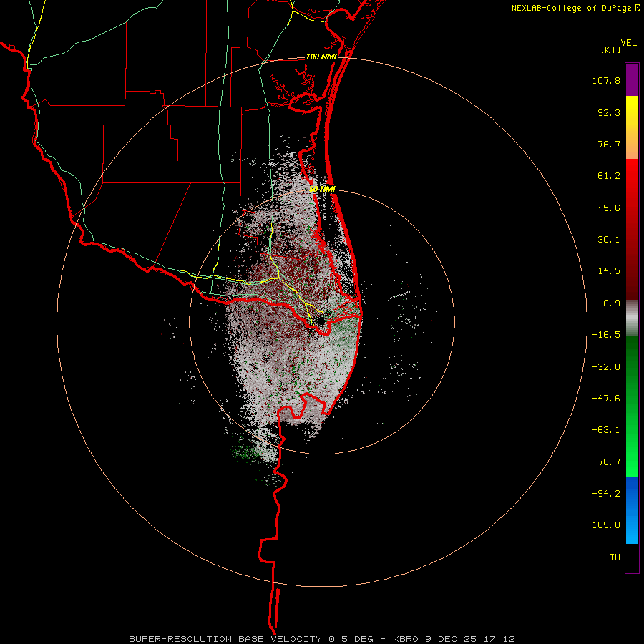The image size is (644, 644).
Task: Click the -32.0 legend value
Action: (606, 367)
